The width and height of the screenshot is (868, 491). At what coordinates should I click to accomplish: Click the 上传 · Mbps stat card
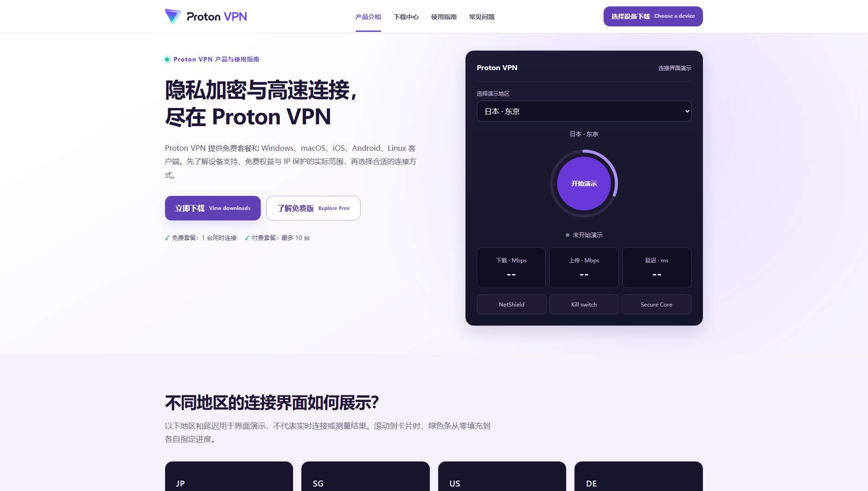coord(584,267)
